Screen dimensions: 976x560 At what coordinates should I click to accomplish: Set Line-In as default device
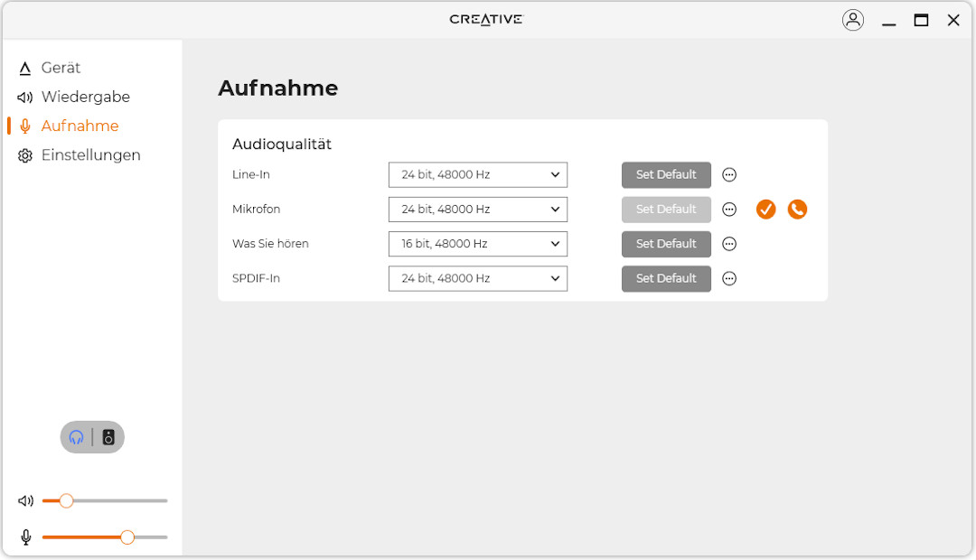(666, 175)
